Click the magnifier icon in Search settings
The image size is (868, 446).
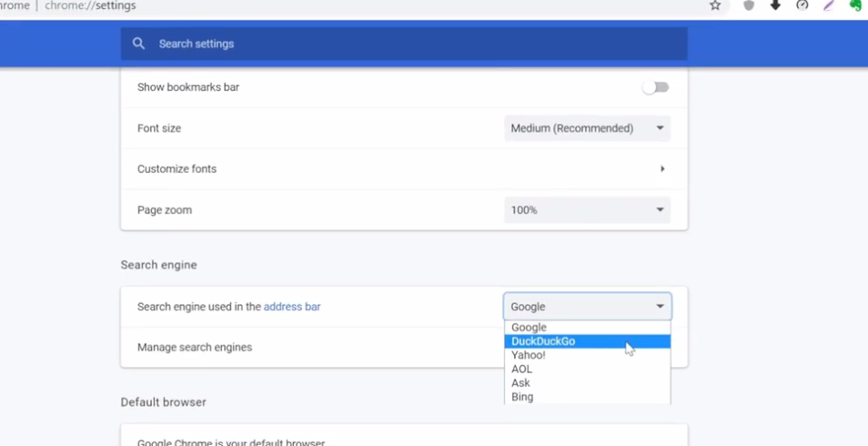coord(138,44)
